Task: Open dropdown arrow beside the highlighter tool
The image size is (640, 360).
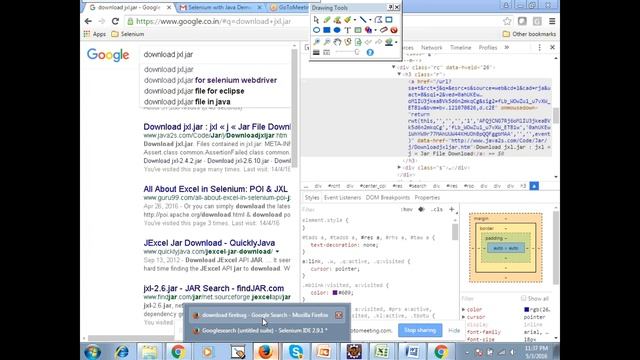Action: pos(354,20)
